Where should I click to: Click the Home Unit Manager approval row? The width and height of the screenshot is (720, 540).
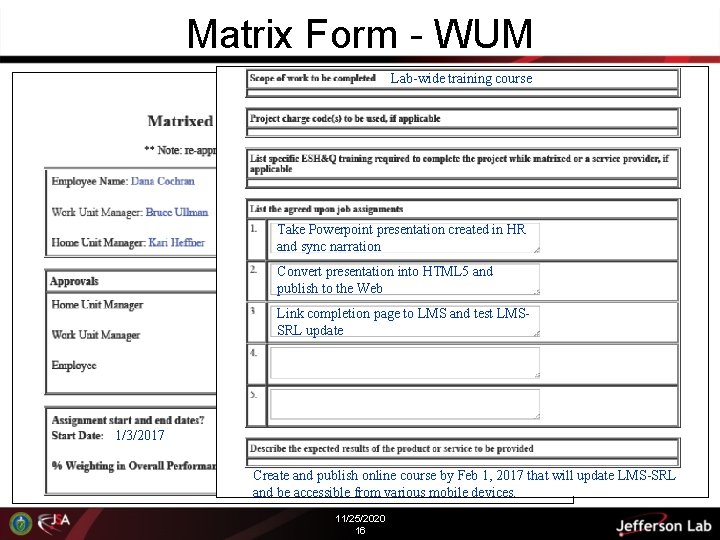(97, 304)
